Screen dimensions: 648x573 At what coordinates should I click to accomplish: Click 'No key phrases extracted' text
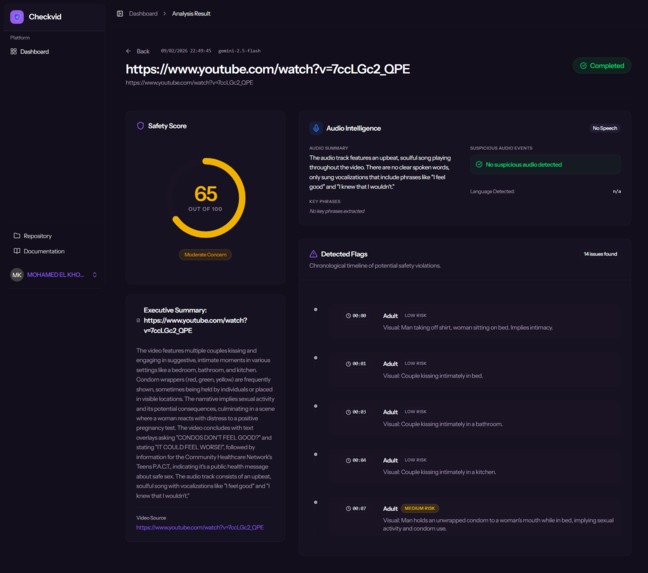337,211
